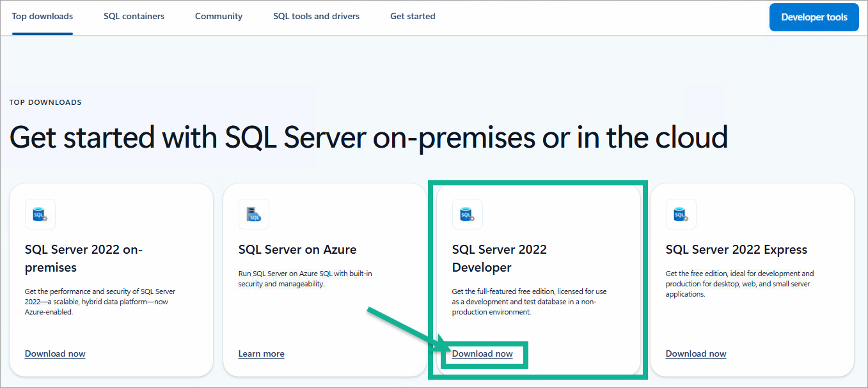
Task: Select the SQL Server on Azure heading
Action: tap(297, 249)
